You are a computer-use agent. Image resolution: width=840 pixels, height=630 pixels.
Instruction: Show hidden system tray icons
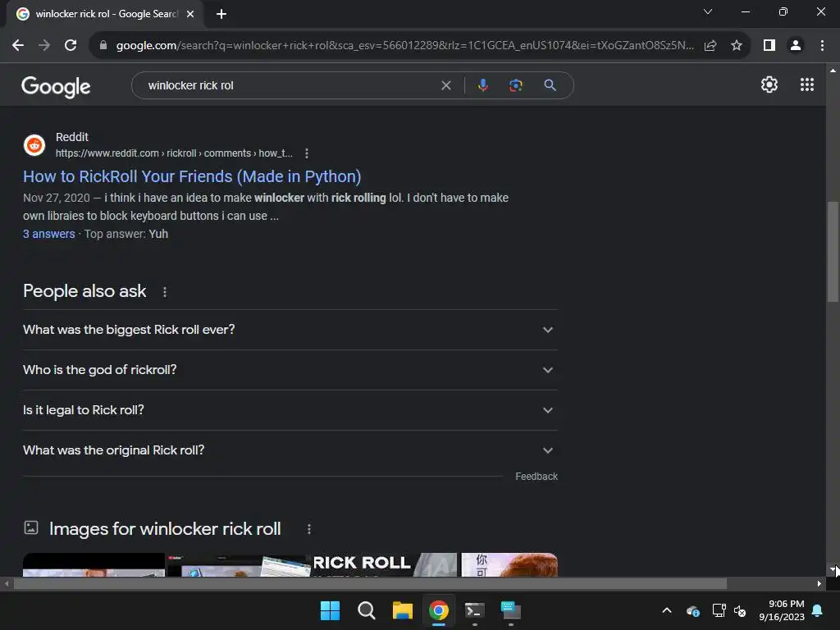(667, 610)
